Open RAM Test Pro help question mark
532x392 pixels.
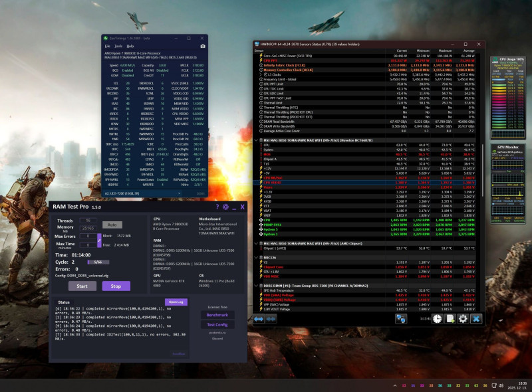217,207
